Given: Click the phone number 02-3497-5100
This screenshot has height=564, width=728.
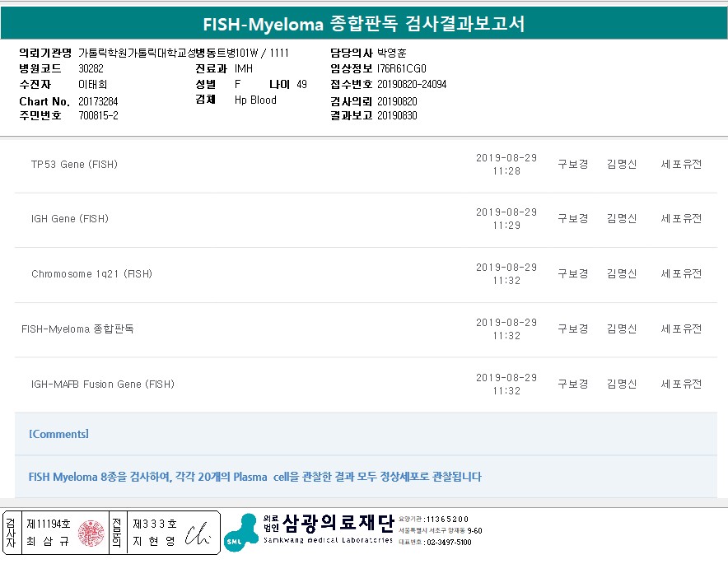Looking at the screenshot, I should click(449, 543).
